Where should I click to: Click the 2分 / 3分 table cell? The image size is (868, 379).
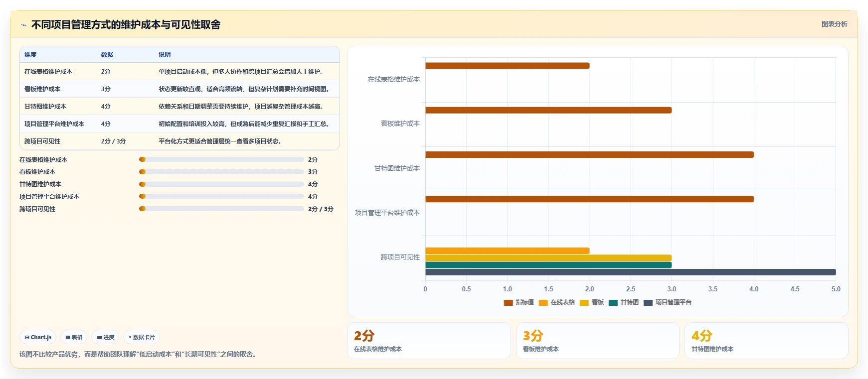coord(113,141)
